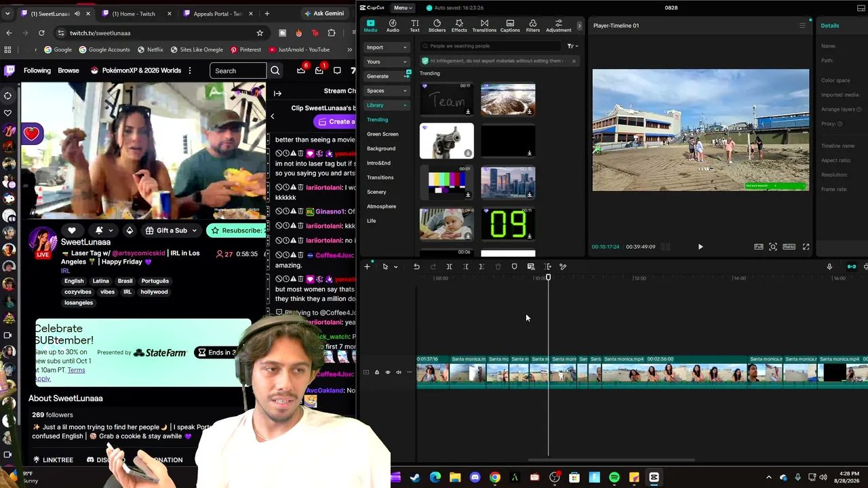This screenshot has height=488, width=868.
Task: Toggle the teal main track magnet
Action: (x=852, y=267)
